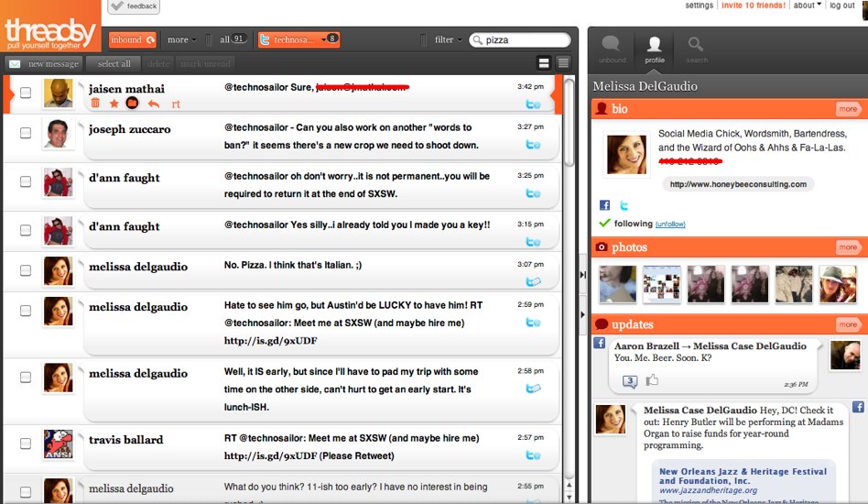Open comments on Aaron Brazell update
Screen dimensions: 868x504
(x=630, y=381)
